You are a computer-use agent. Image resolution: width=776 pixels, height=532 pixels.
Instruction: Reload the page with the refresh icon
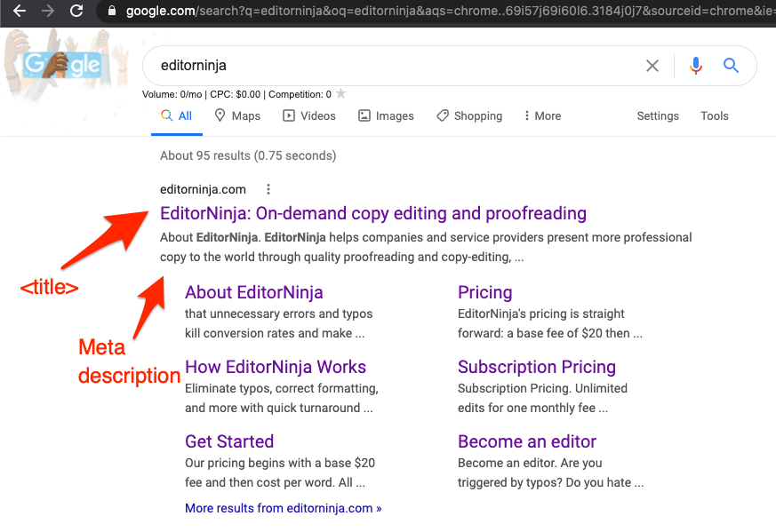76,11
